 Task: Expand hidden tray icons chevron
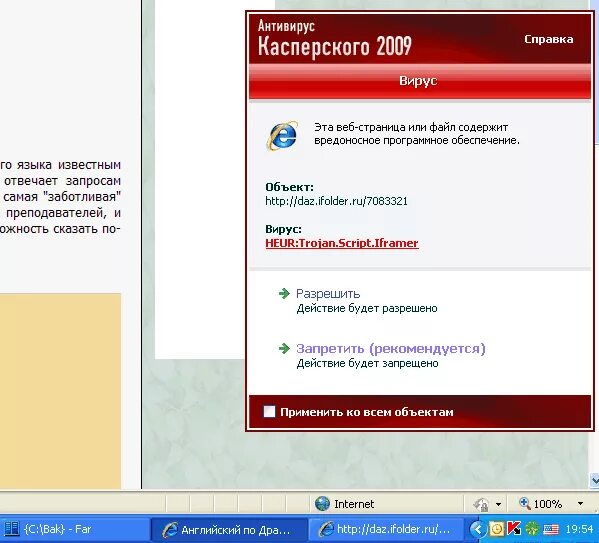coord(477,529)
